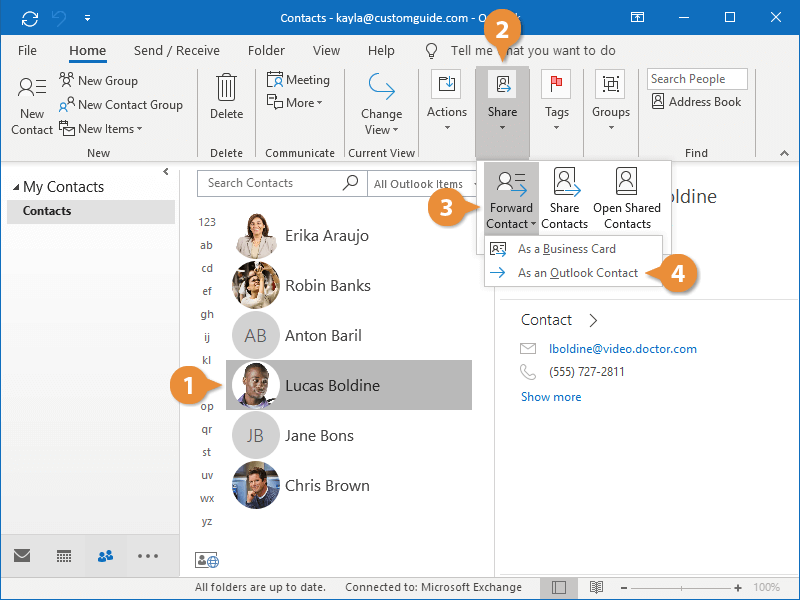Select contact Jane Bons

[x=349, y=436]
